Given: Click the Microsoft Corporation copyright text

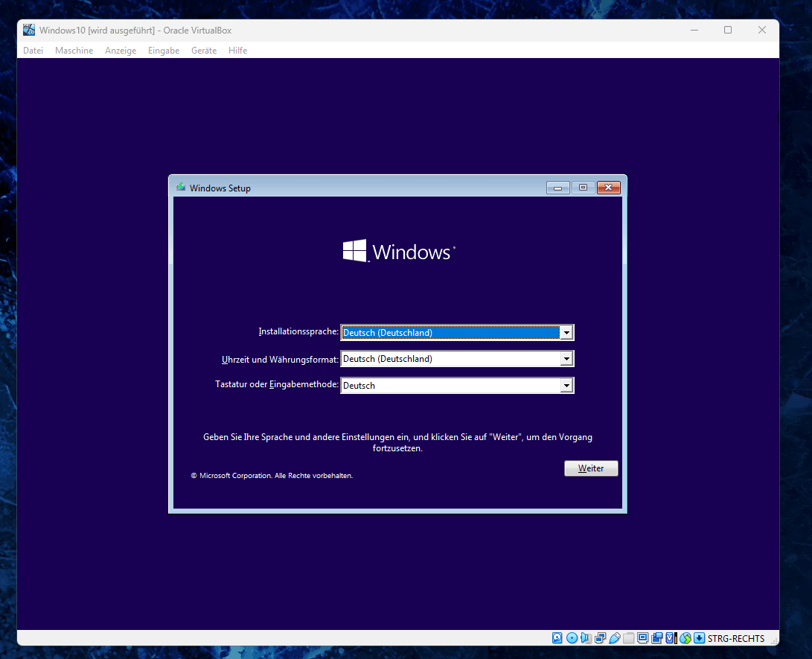Looking at the screenshot, I should coord(271,475).
